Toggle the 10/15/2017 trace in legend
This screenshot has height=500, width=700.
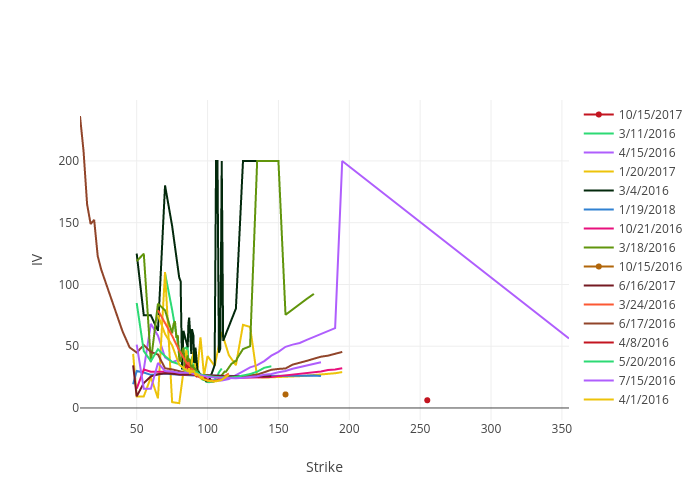[650, 114]
